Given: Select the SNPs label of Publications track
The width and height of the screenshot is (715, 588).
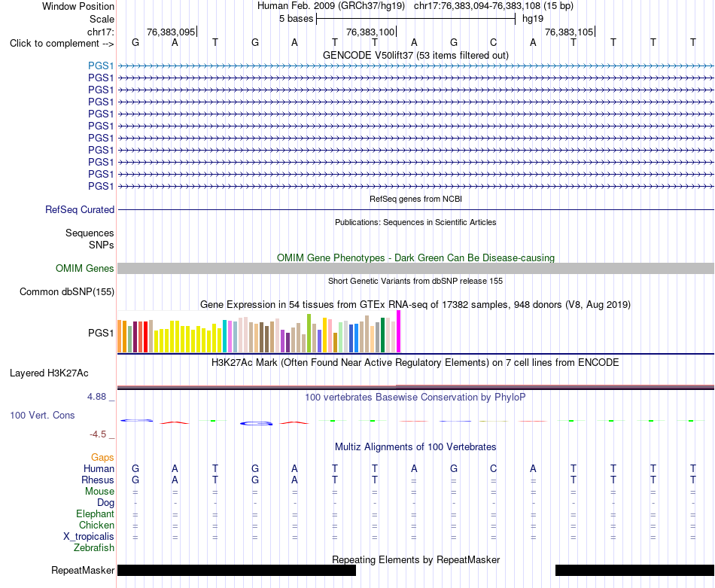Looking at the screenshot, I should click(x=102, y=245).
